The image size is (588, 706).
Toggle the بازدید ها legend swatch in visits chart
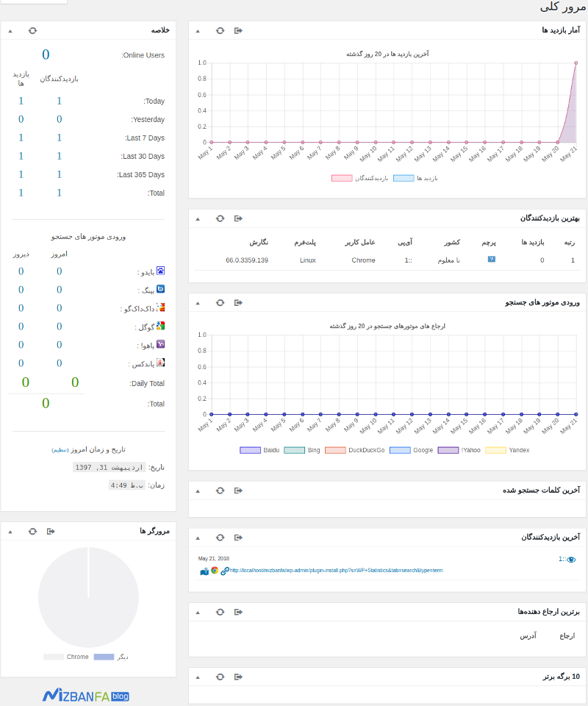404,178
